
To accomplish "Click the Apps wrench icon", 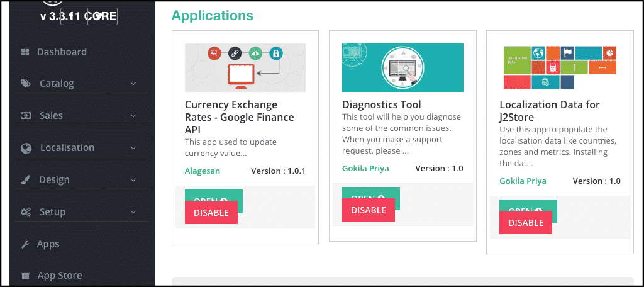I will click(x=25, y=244).
